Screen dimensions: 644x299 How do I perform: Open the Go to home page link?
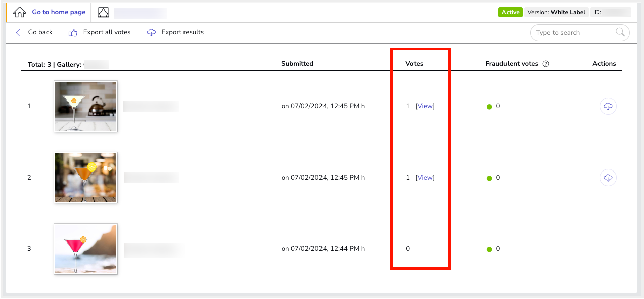coord(59,12)
